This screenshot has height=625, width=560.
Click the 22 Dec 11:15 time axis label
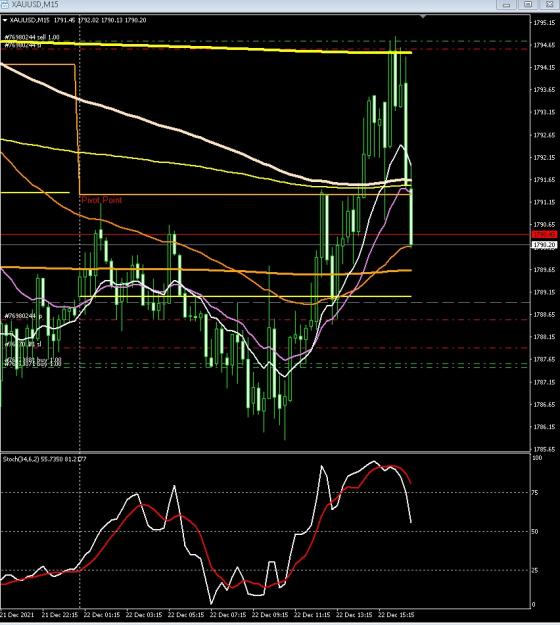pyautogui.click(x=312, y=615)
